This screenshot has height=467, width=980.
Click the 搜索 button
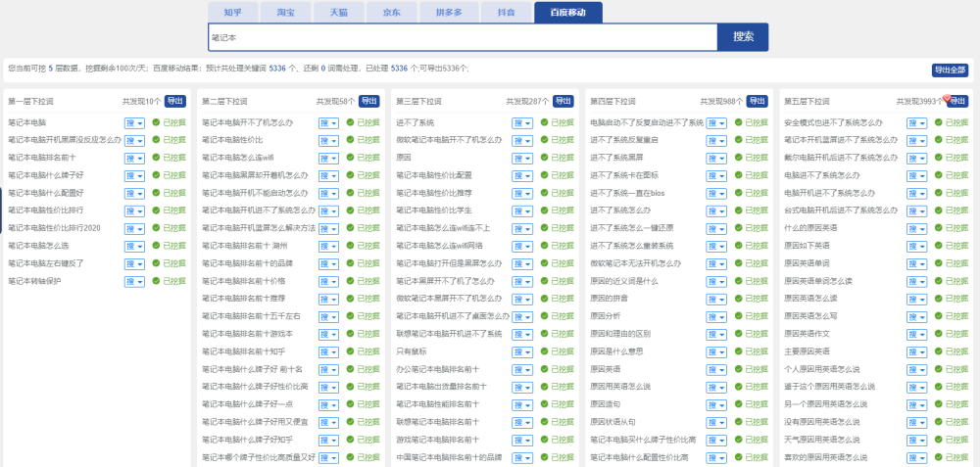[x=743, y=37]
